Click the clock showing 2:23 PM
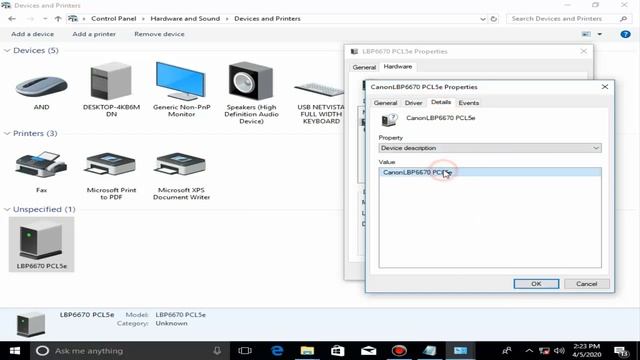640x360 pixels. (586, 347)
